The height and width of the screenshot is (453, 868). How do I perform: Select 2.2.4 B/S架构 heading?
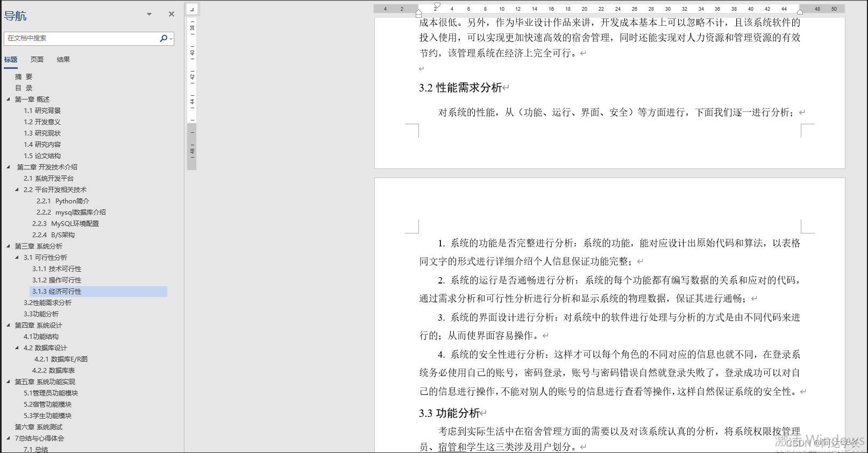(x=53, y=235)
